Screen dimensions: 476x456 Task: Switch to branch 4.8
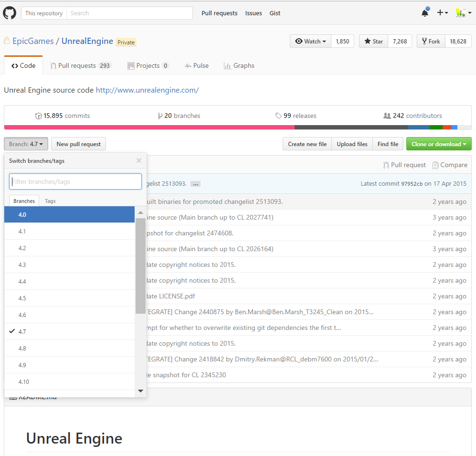point(70,348)
